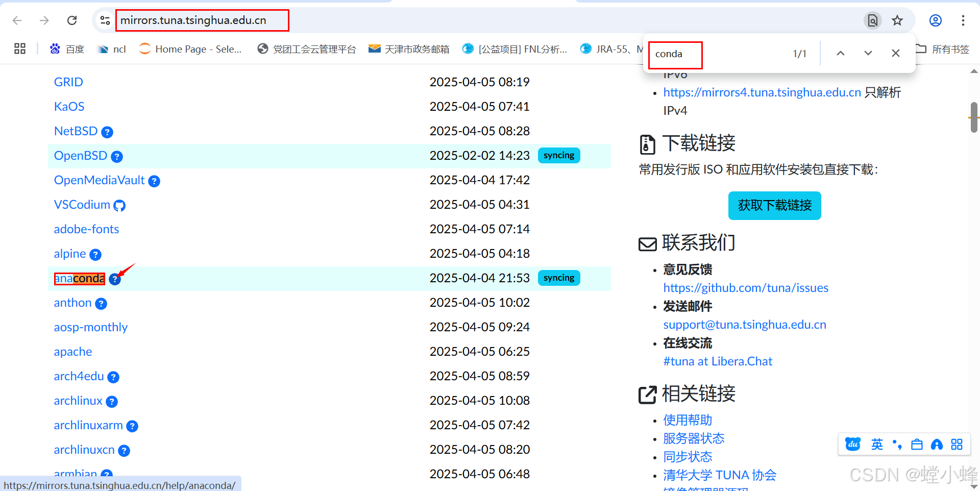Open the OpenBSD mirror link
The height and width of the screenshot is (491, 980).
pyautogui.click(x=81, y=156)
